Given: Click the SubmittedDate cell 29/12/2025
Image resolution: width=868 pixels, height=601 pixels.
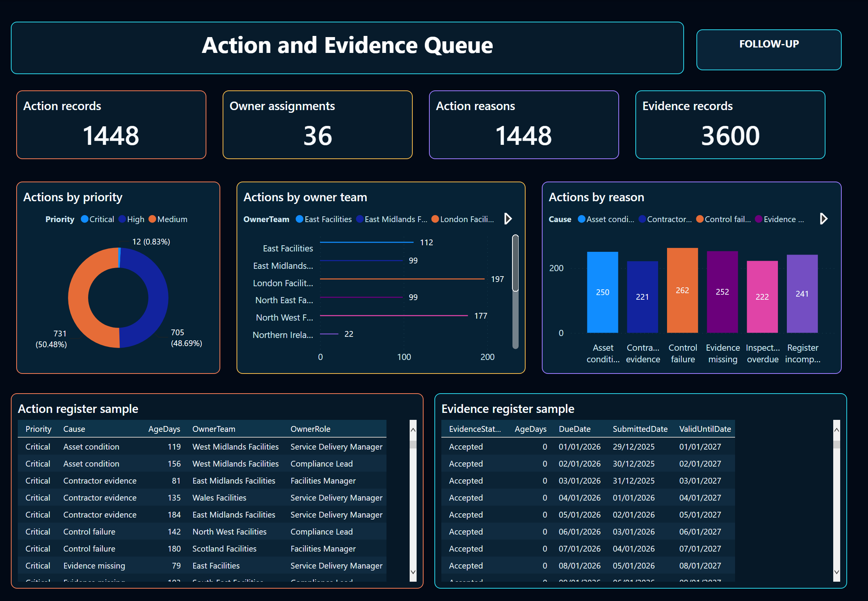Looking at the screenshot, I should pyautogui.click(x=634, y=447).
